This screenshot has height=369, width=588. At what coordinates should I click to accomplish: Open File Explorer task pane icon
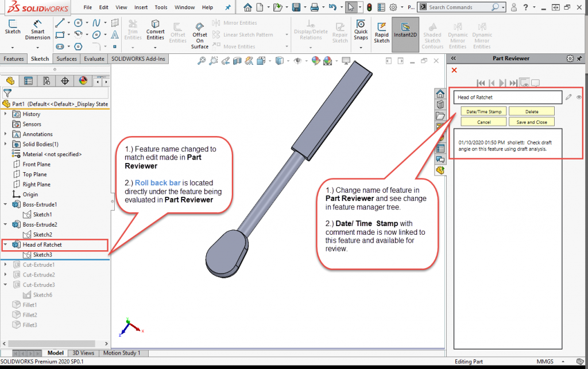tap(440, 116)
